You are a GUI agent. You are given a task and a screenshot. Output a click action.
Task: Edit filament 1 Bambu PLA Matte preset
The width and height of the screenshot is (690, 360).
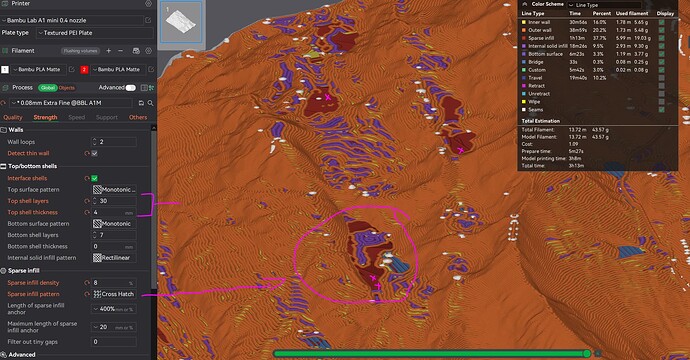72,70
